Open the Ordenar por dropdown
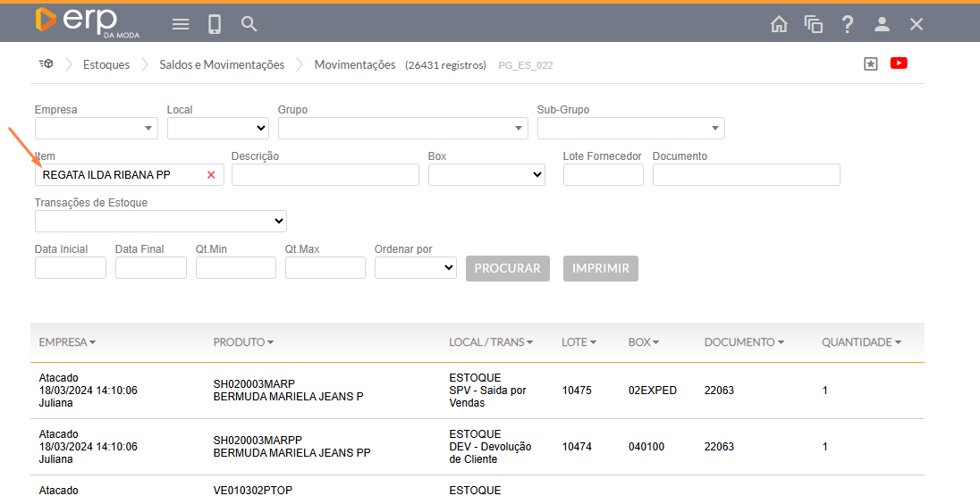 click(416, 268)
